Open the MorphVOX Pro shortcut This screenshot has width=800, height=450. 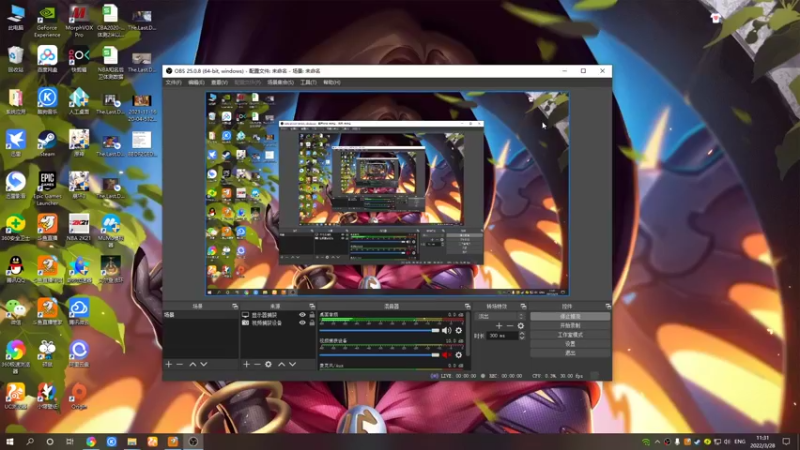79,21
